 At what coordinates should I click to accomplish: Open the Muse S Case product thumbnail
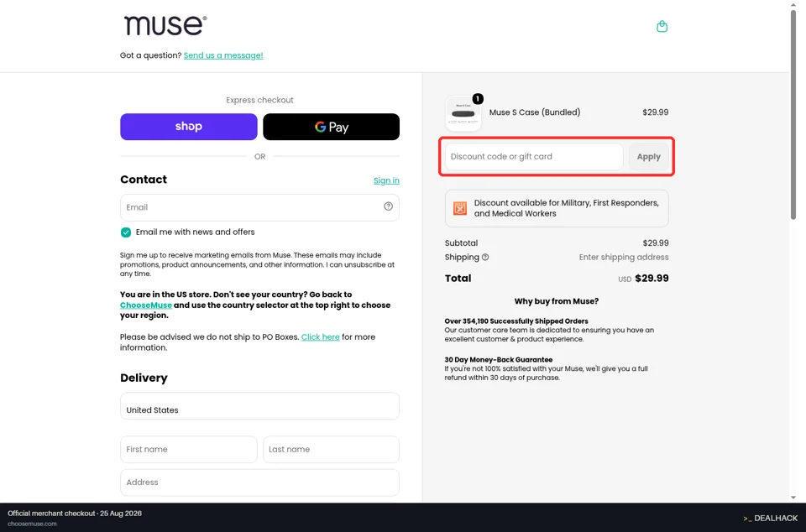(463, 113)
